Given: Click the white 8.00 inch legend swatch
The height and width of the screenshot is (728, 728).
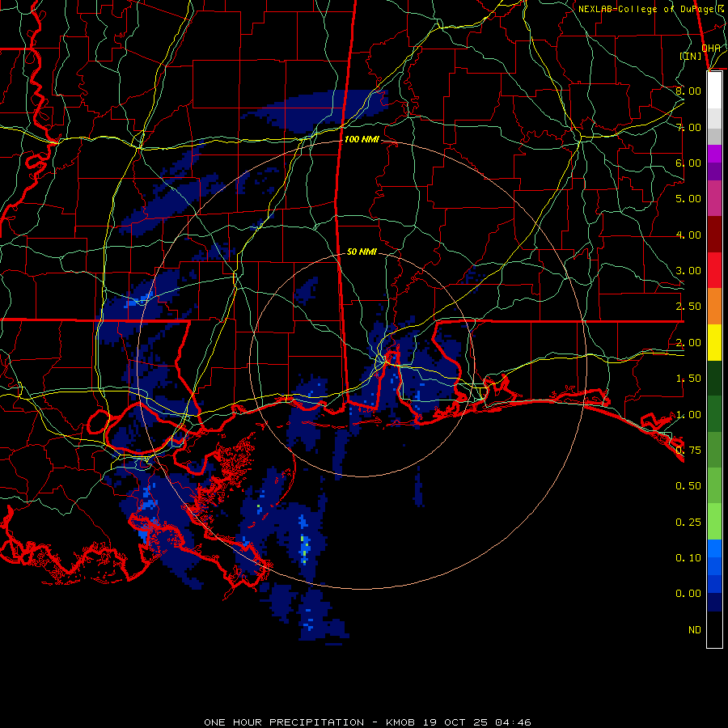Looking at the screenshot, I should point(714,90).
